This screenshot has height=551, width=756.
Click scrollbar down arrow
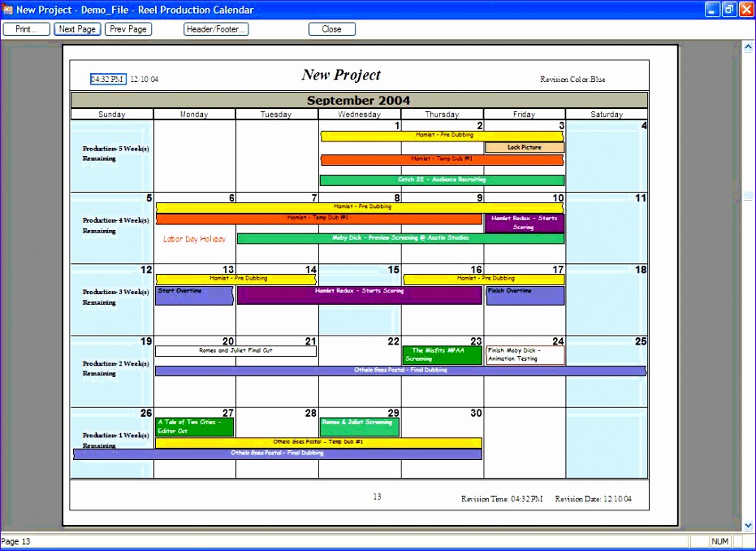pyautogui.click(x=748, y=526)
